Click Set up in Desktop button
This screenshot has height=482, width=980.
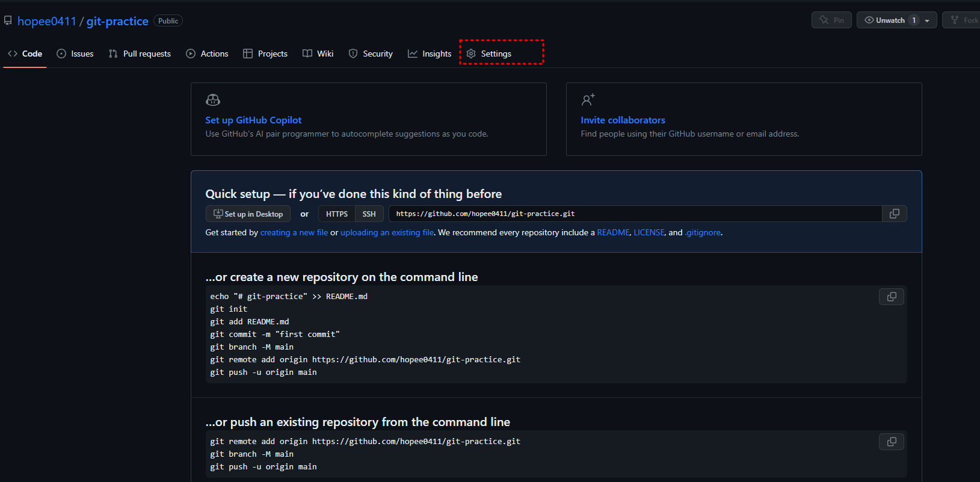[x=248, y=214]
